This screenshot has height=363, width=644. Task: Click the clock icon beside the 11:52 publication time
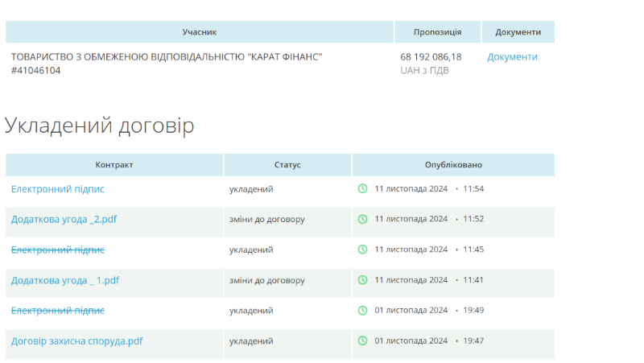click(362, 219)
